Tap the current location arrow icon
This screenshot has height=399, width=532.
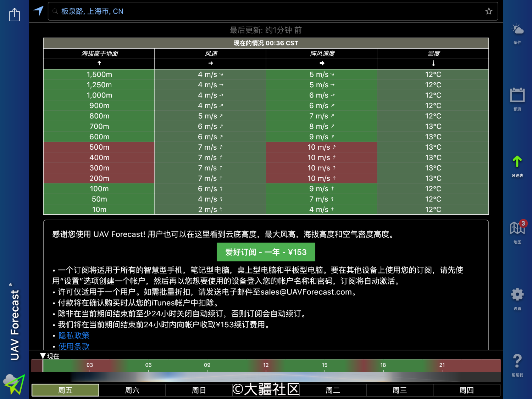(x=38, y=11)
